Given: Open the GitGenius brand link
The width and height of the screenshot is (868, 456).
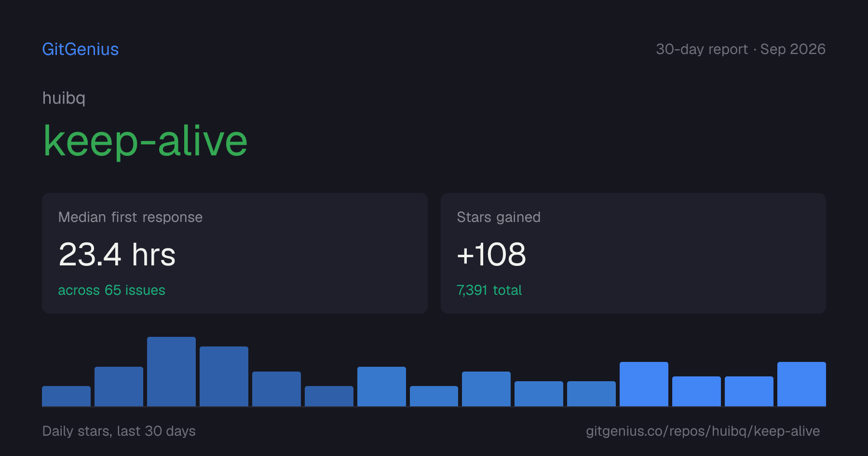Looking at the screenshot, I should coord(81,49).
